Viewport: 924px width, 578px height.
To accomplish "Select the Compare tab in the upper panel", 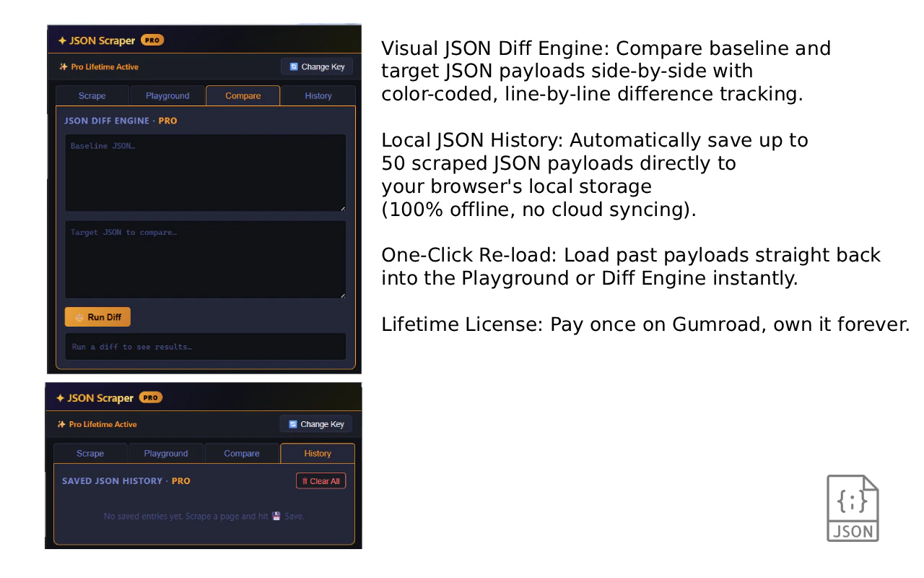I will click(243, 95).
